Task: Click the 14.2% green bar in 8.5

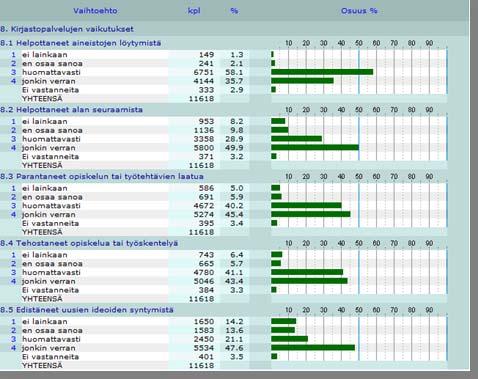Action: pyautogui.click(x=284, y=321)
